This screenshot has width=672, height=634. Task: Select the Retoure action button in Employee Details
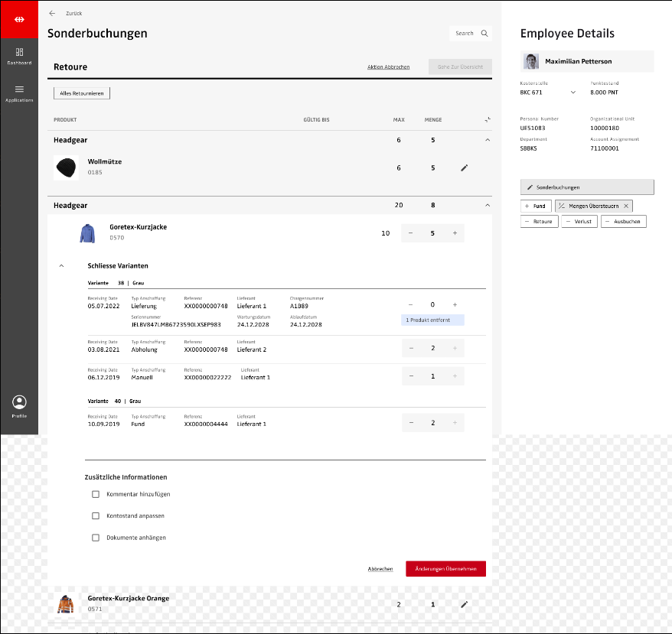538,222
